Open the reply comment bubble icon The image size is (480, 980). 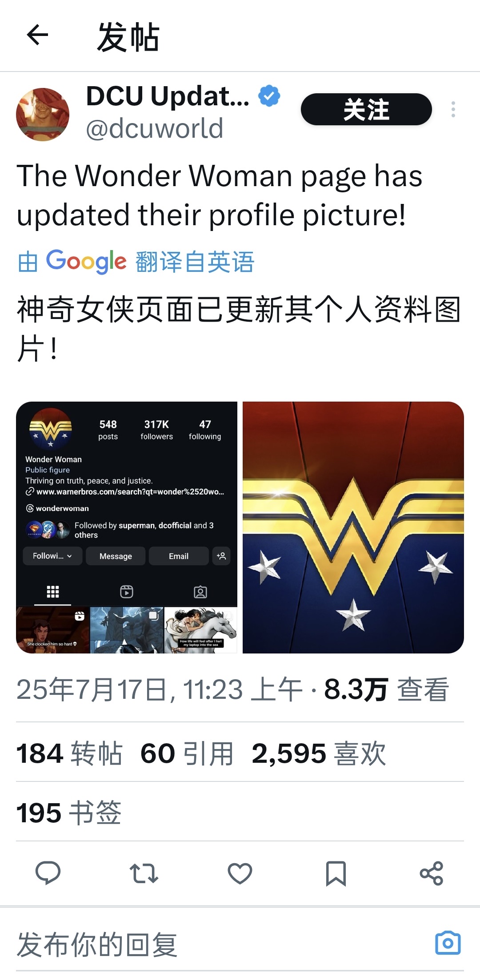(x=48, y=873)
